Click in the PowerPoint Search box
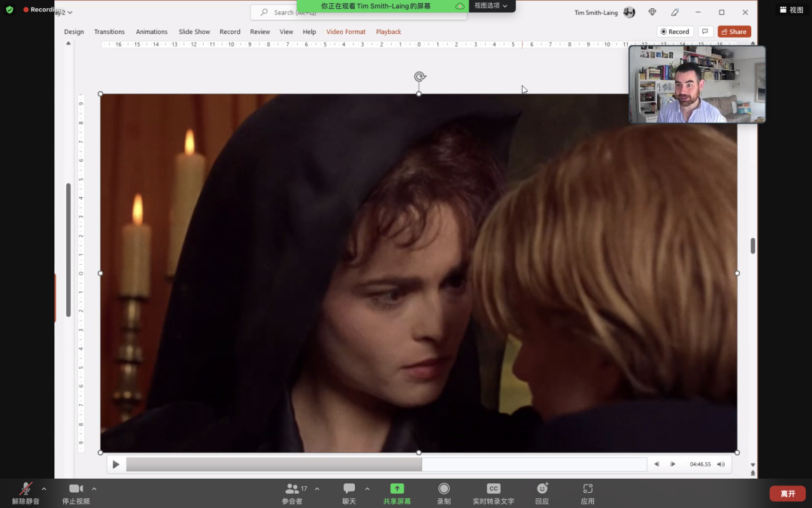Viewport: 812px width, 508px height. pos(359,13)
